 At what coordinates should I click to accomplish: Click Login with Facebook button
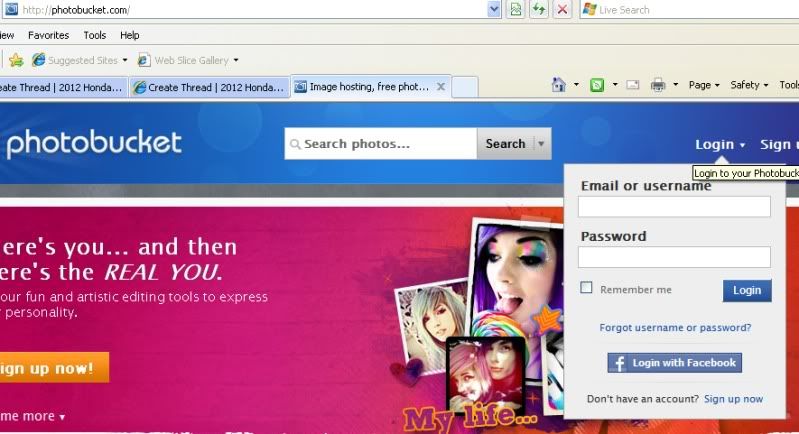[x=675, y=363]
